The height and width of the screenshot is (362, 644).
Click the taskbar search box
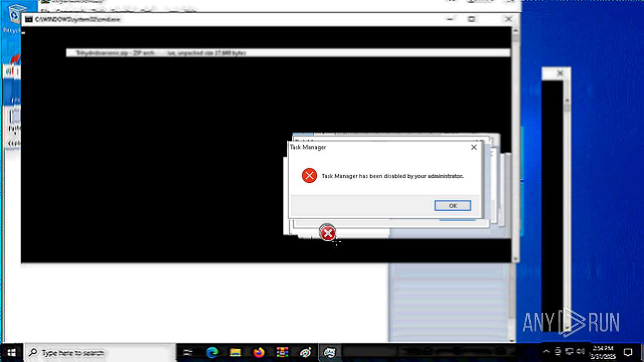[100, 352]
